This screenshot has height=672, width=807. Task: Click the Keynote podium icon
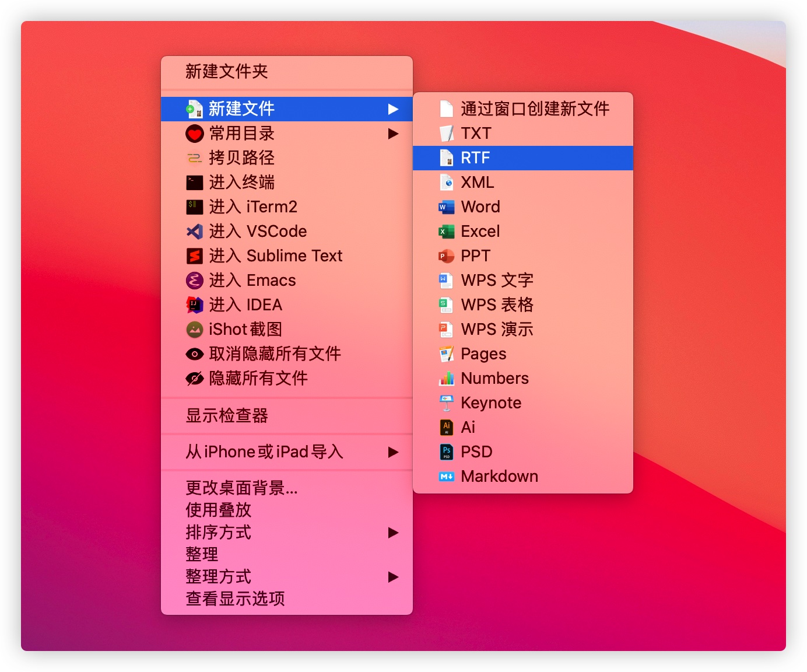pyautogui.click(x=447, y=403)
